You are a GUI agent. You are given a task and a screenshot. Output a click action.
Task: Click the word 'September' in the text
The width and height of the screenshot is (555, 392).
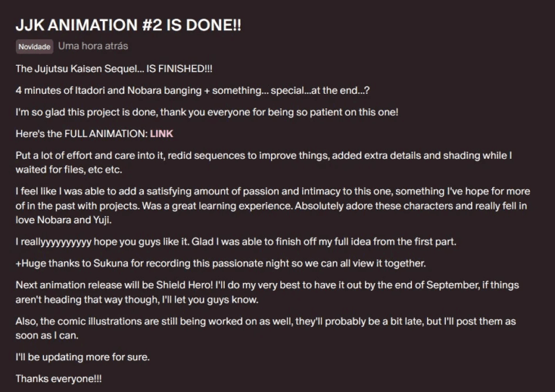[x=452, y=285]
